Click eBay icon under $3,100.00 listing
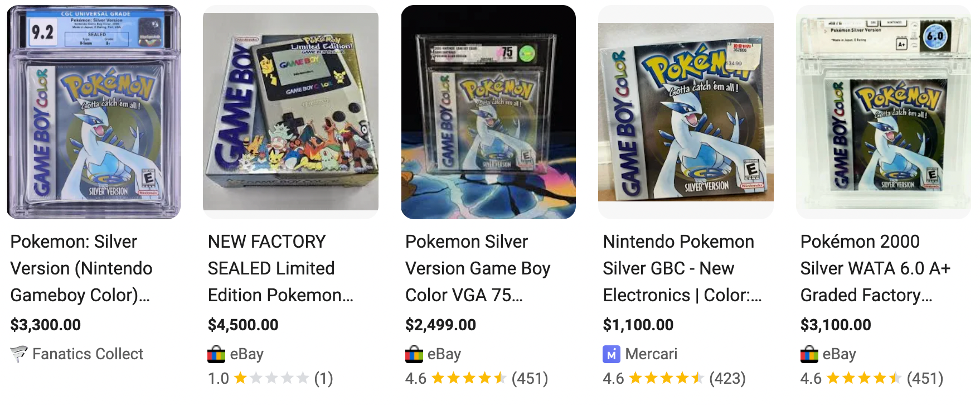Viewport: 980px width, 405px height. pos(809,354)
